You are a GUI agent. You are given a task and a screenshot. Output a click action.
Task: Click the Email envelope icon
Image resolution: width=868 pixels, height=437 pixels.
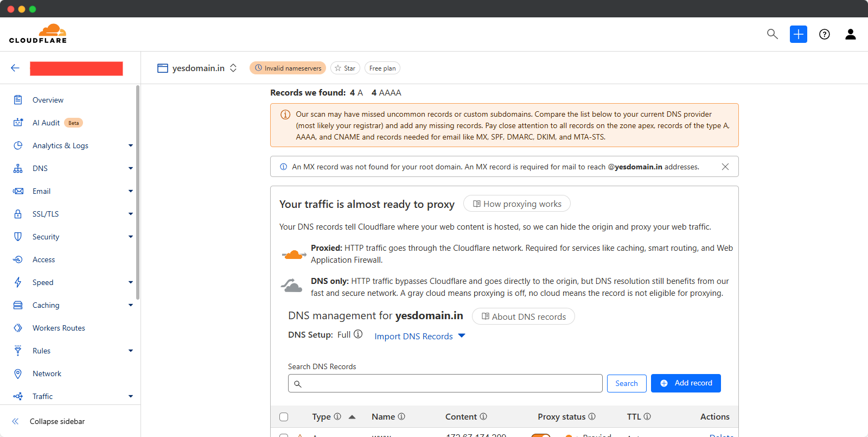(x=18, y=191)
